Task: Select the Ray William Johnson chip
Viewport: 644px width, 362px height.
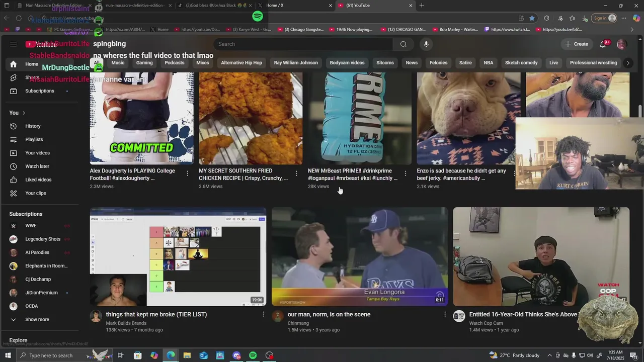Action: (296, 63)
